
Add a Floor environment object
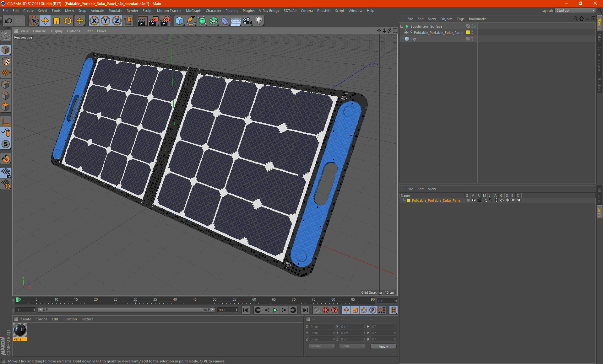coord(236,21)
